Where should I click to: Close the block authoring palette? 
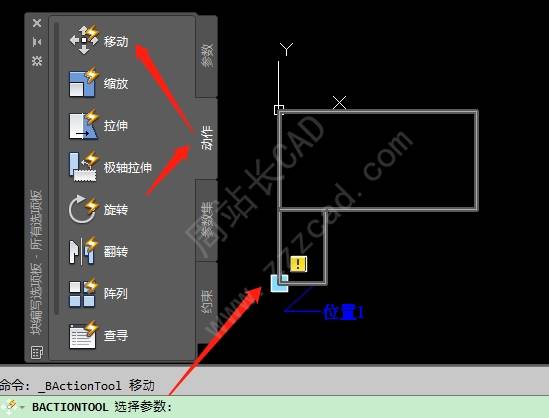37,23
